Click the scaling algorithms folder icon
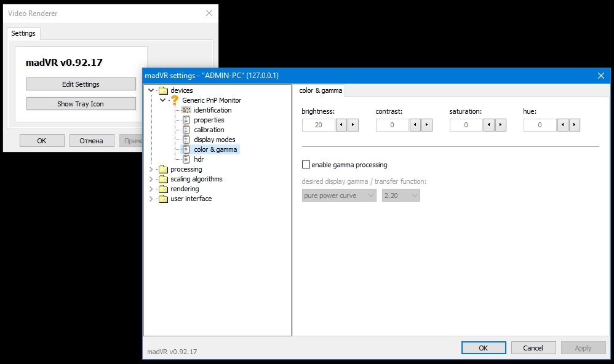This screenshot has height=364, width=614. pos(163,179)
